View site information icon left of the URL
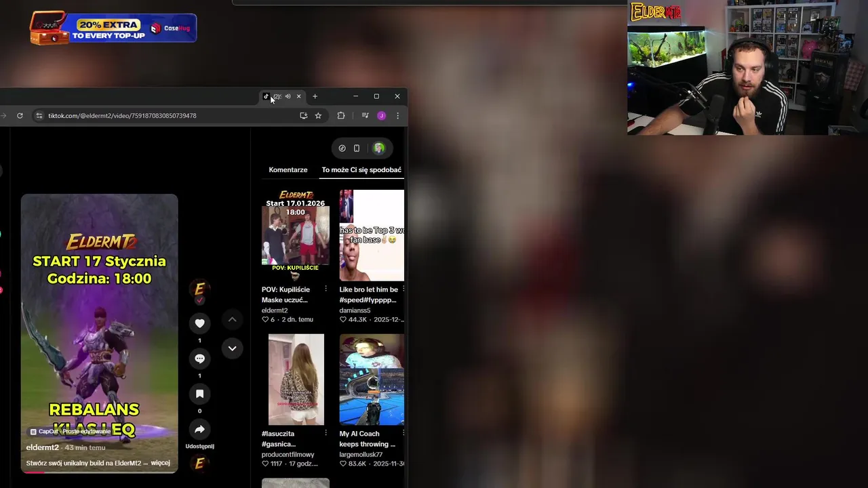The height and width of the screenshot is (488, 868). (x=39, y=116)
